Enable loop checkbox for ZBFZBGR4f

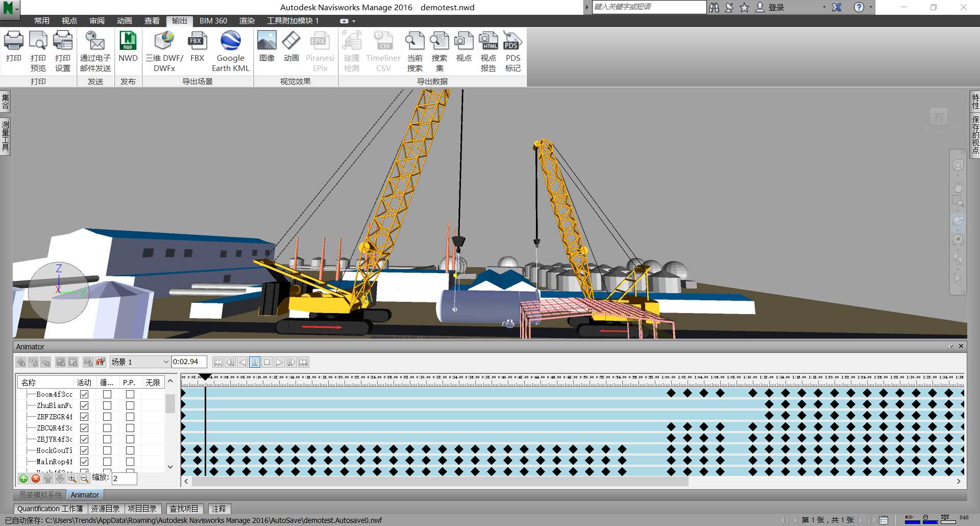107,417
